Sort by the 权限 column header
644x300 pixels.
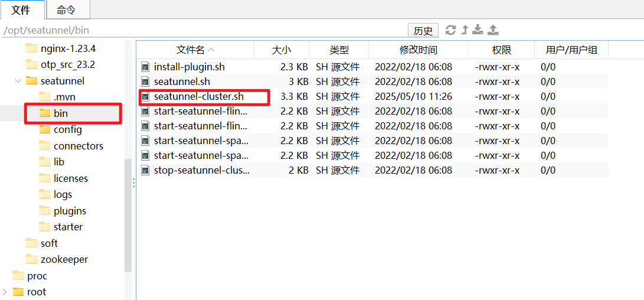pyautogui.click(x=501, y=50)
